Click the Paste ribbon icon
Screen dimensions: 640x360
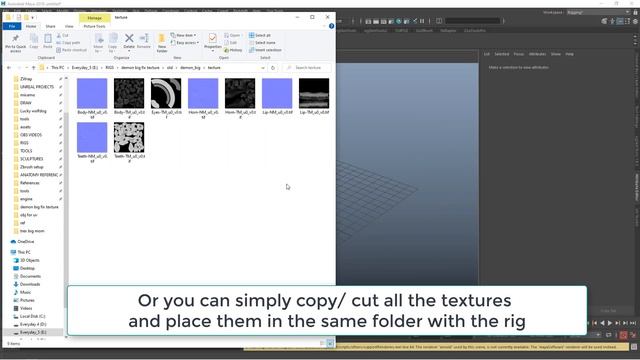point(48,39)
